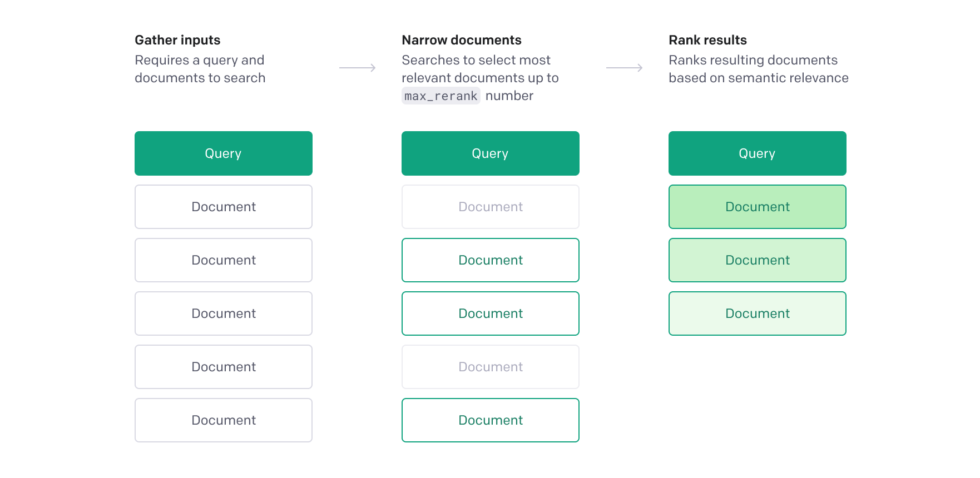This screenshot has width=980, height=478.
Task: Select the faded first Document in Narrow documents
Action: pyautogui.click(x=490, y=207)
